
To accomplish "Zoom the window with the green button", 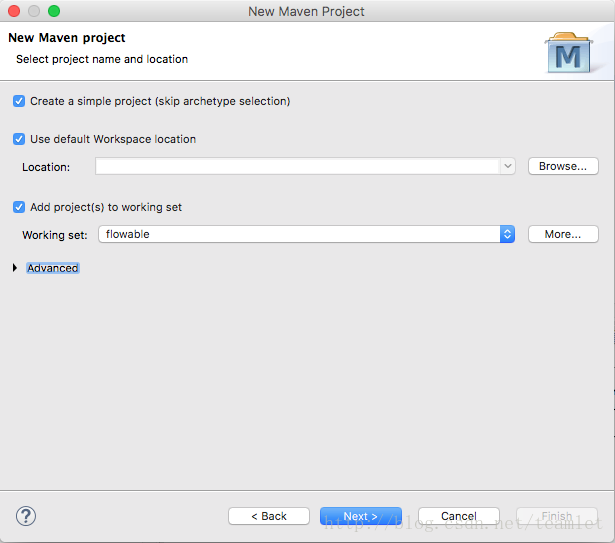I will [54, 11].
